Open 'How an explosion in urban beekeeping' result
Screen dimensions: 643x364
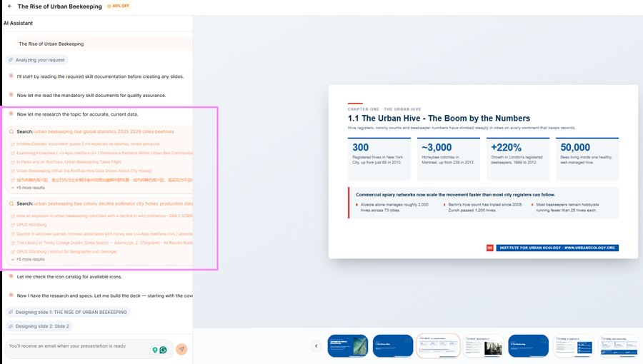(x=104, y=216)
